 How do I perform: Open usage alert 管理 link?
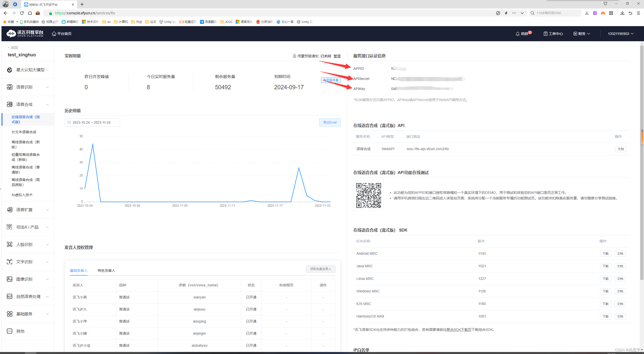click(x=337, y=56)
